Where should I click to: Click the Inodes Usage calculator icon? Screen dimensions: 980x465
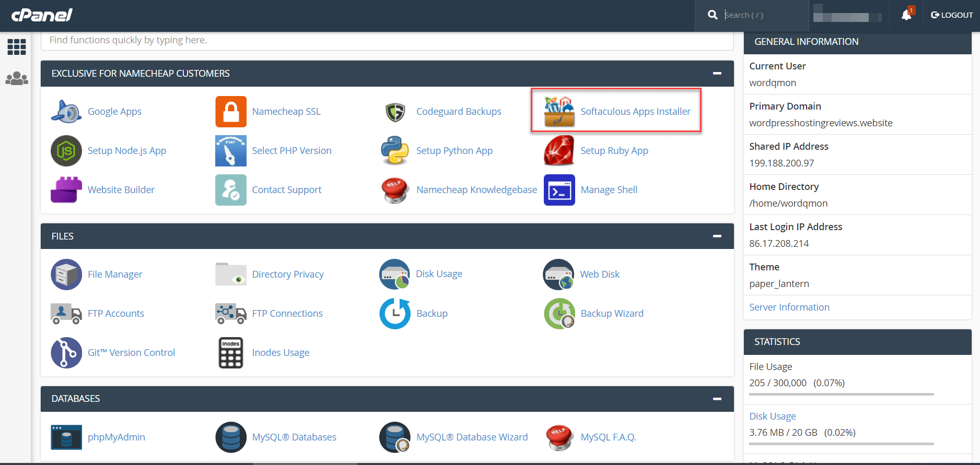(231, 353)
